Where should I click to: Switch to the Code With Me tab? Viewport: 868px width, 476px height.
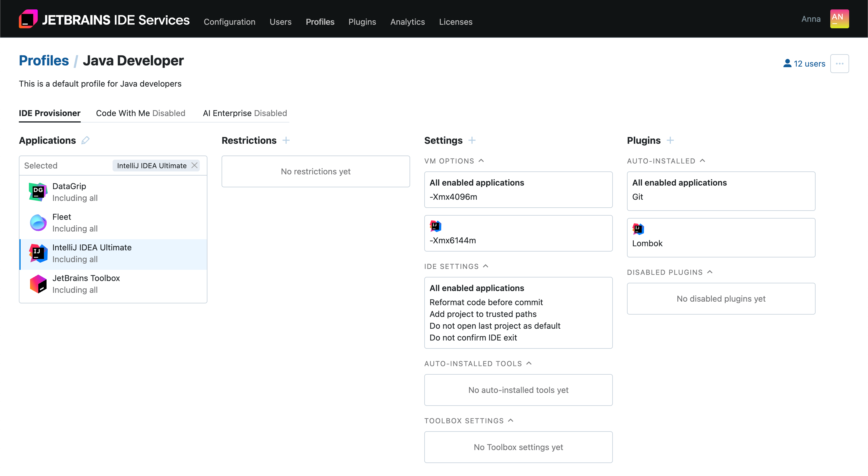click(x=141, y=113)
